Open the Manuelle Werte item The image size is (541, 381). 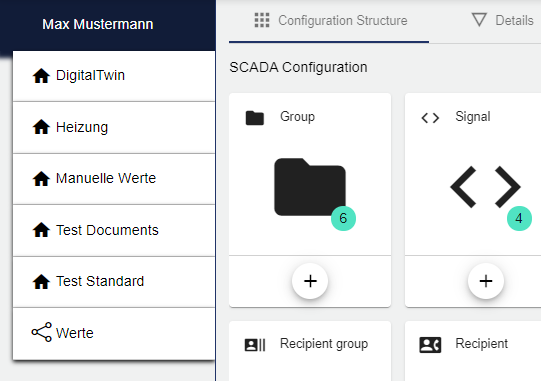[114, 179]
